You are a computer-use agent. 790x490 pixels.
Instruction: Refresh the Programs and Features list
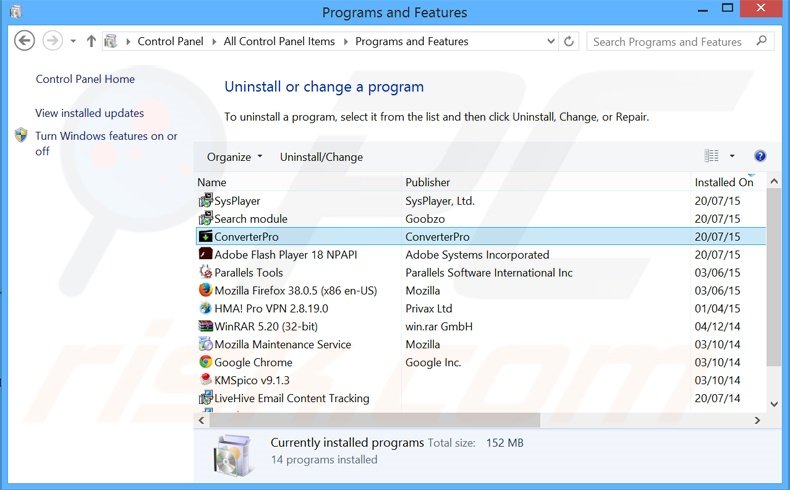tap(569, 41)
